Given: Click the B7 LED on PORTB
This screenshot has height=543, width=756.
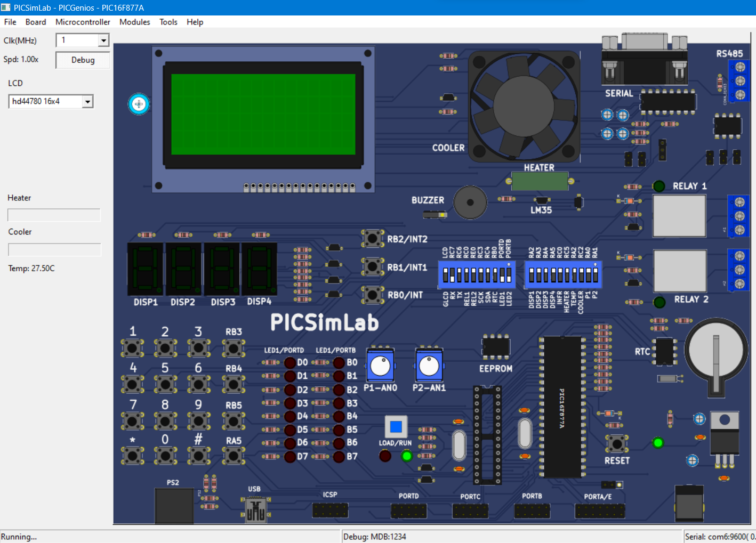Looking at the screenshot, I should 339,457.
